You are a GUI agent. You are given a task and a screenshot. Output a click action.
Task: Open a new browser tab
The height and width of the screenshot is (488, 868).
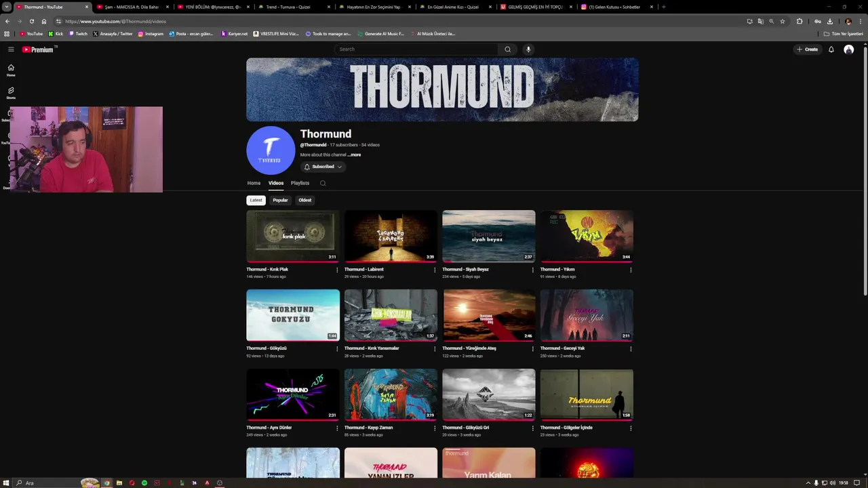[x=663, y=7]
